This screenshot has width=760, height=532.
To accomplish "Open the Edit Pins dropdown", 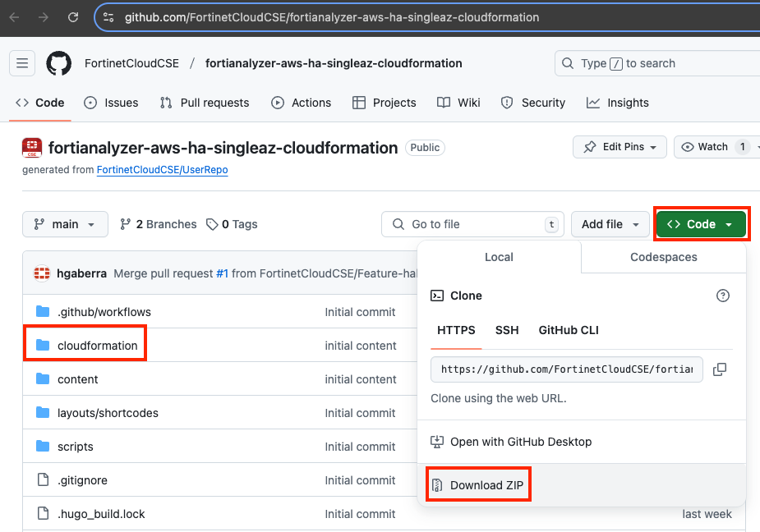I will [620, 147].
